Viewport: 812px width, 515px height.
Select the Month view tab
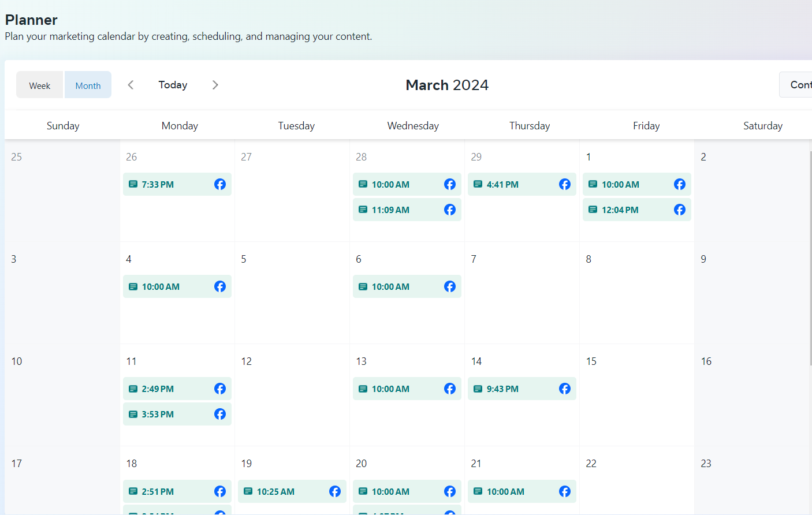click(x=88, y=85)
